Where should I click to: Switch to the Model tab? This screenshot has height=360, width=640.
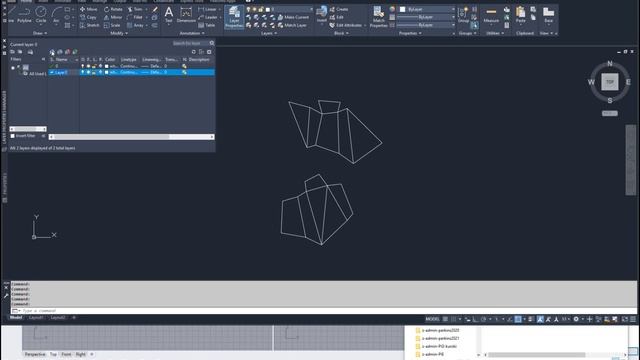[x=16, y=318]
